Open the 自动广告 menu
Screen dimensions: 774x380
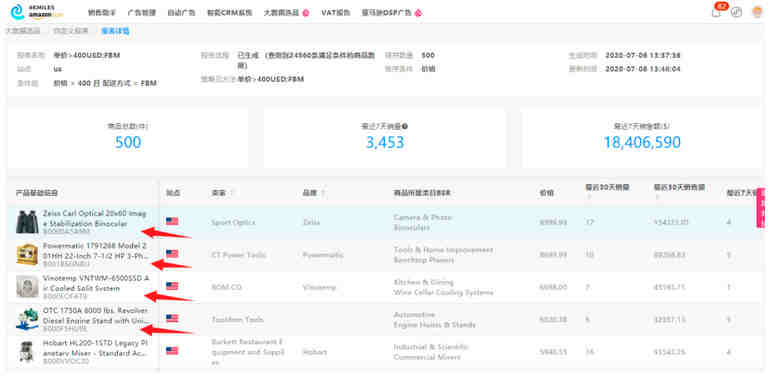181,13
